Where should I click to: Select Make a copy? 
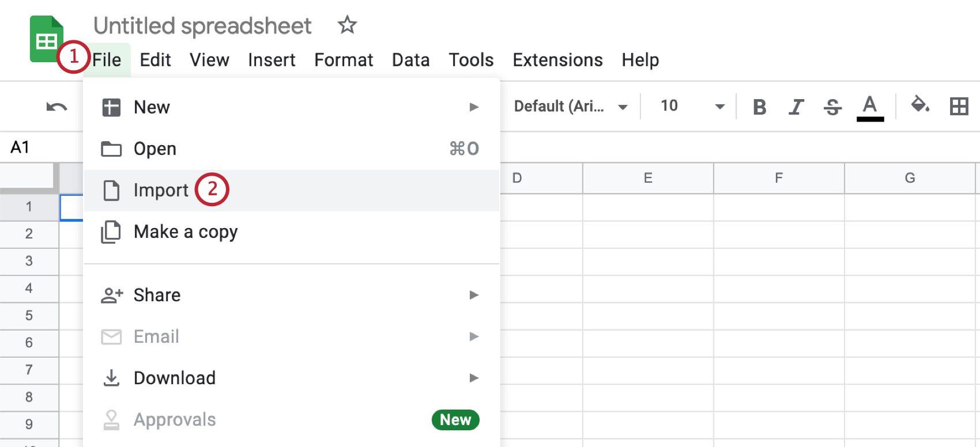tap(185, 232)
